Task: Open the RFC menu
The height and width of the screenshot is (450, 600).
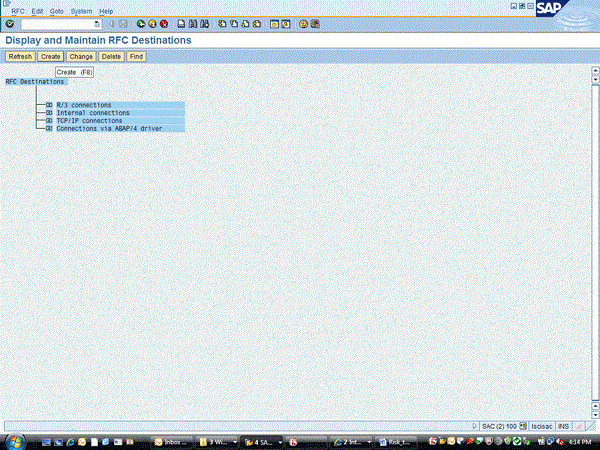Action: pyautogui.click(x=18, y=11)
